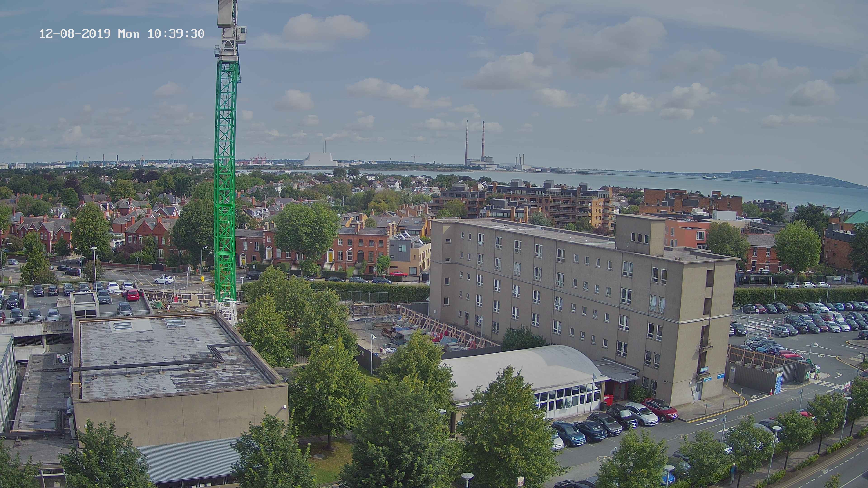Click the time 10:39:30 in overlay
Viewport: 868px width, 488px height.
(176, 34)
